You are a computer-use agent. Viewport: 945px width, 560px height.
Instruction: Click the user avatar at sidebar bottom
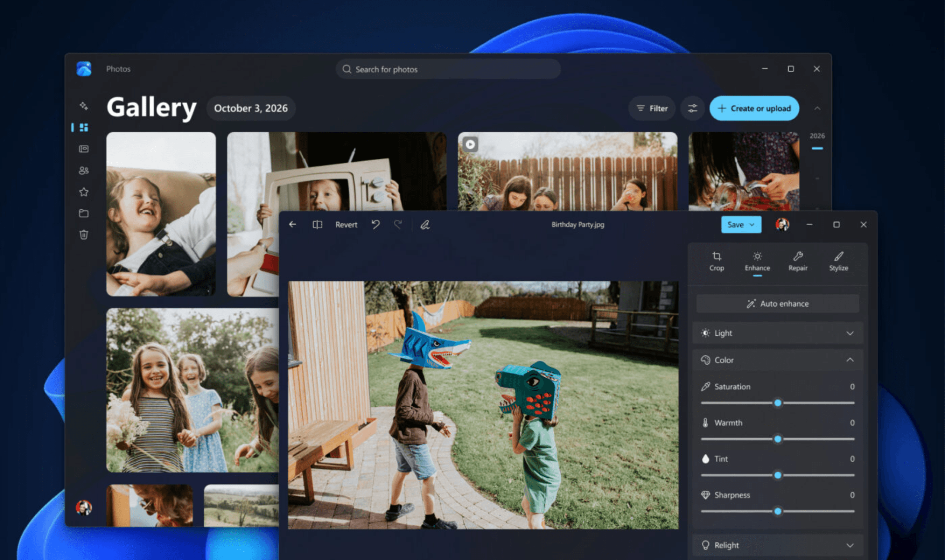[84, 507]
